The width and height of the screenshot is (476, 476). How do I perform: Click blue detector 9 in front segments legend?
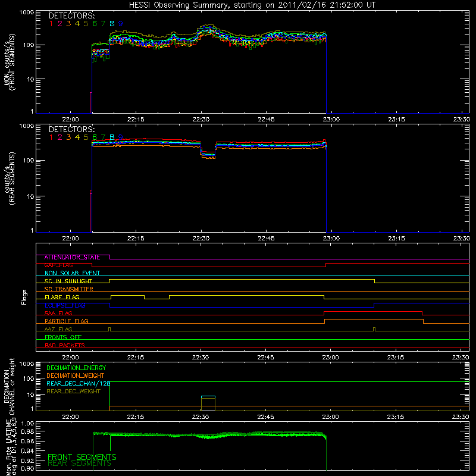(x=121, y=23)
